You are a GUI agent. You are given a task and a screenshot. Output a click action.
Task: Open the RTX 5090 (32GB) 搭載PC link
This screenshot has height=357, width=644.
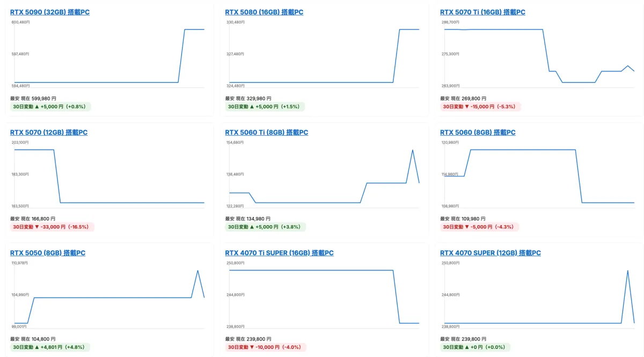click(x=49, y=12)
